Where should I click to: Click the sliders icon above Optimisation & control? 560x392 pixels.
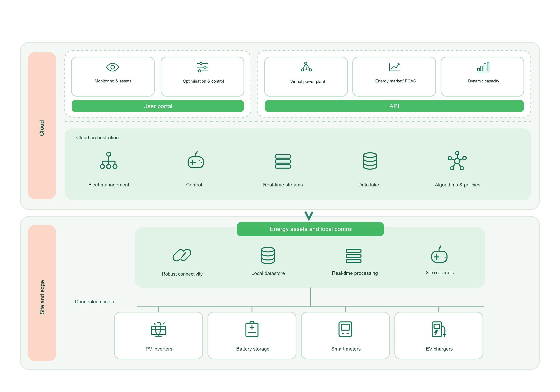pos(203,67)
